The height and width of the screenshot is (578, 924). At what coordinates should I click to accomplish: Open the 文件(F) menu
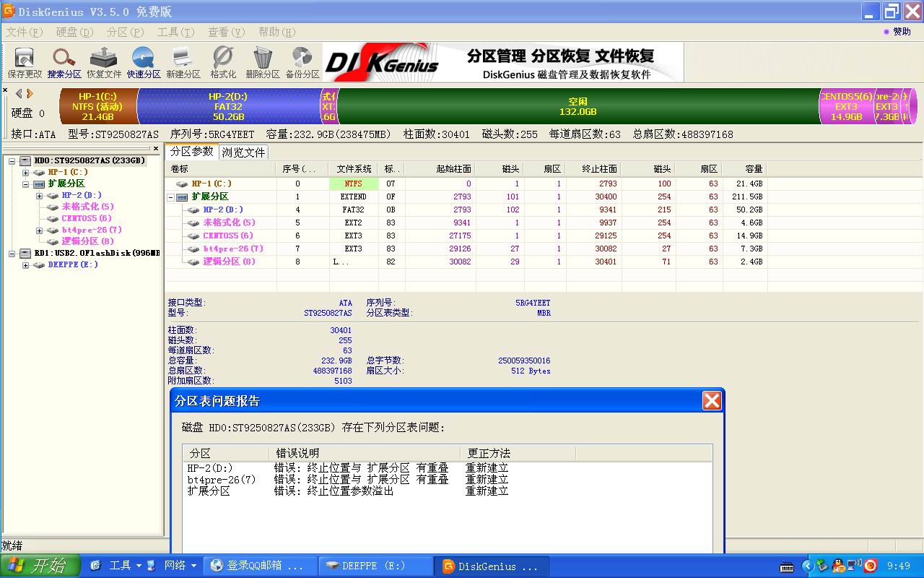click(25, 32)
